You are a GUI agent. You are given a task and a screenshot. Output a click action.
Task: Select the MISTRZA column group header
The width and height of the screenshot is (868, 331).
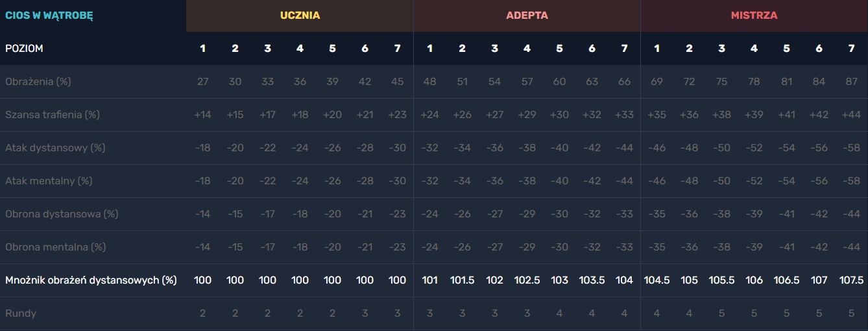click(x=754, y=15)
